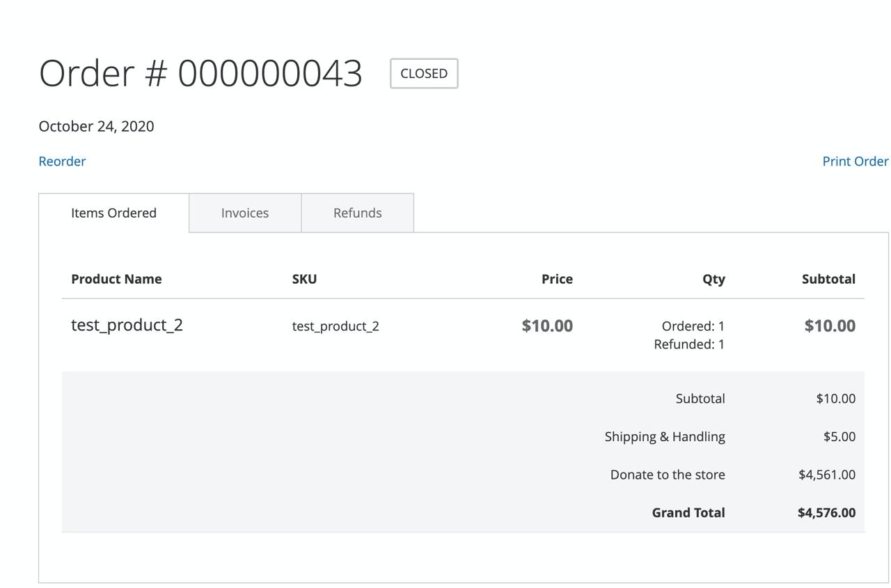This screenshot has height=588, width=891.
Task: Switch to the Invoices tab
Action: click(x=244, y=213)
